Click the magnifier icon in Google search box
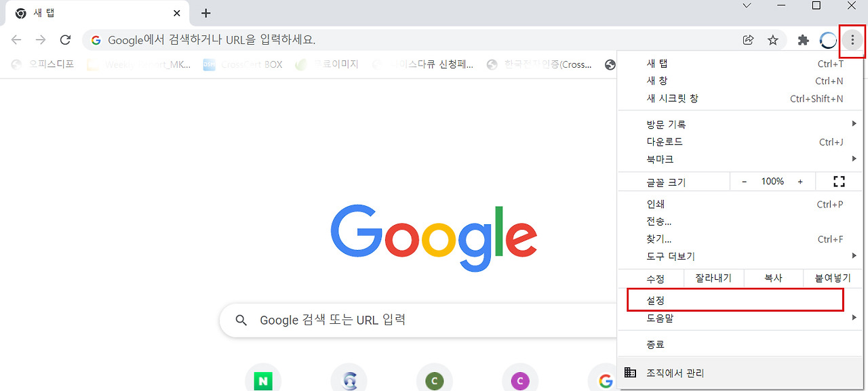The image size is (868, 391). pyautogui.click(x=241, y=320)
